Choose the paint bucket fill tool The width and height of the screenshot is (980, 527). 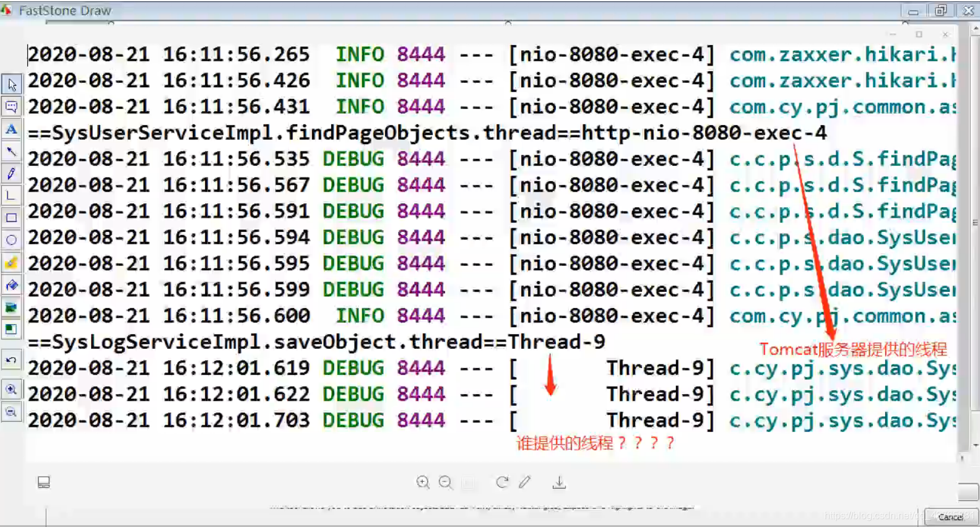tap(11, 285)
